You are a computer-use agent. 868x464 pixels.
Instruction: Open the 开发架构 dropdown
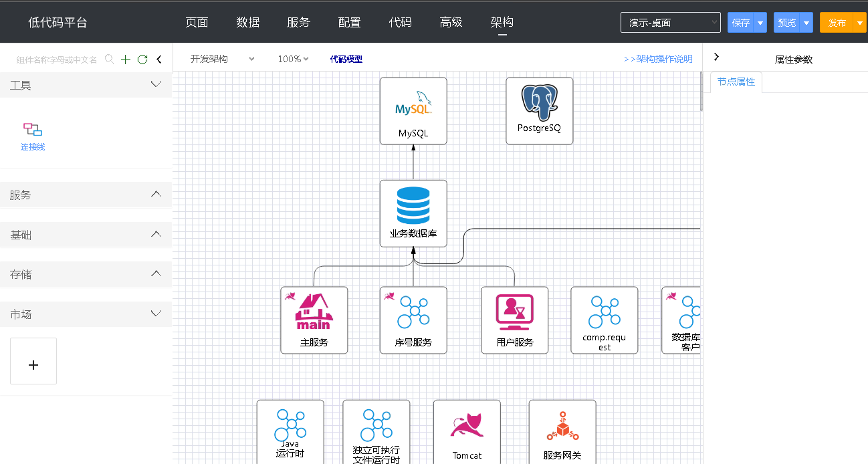pyautogui.click(x=222, y=59)
